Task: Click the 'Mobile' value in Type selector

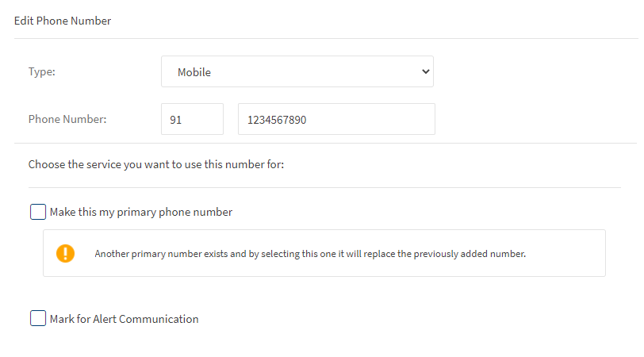Action: (194, 72)
